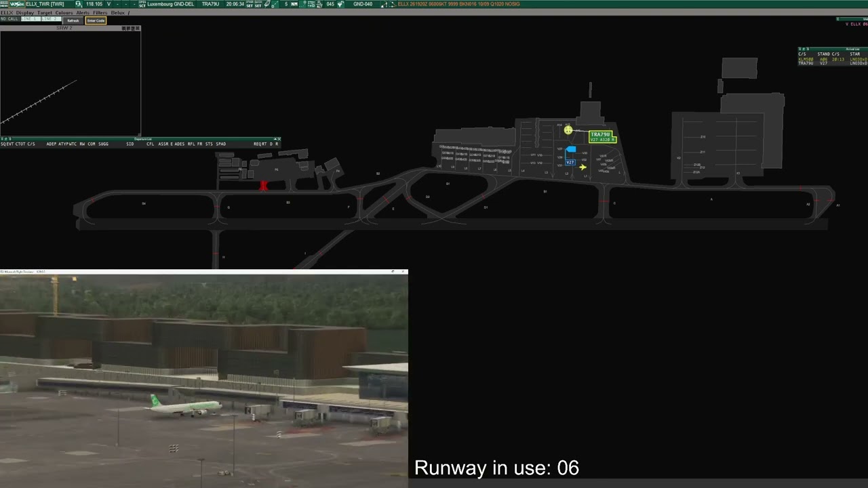Click the ELLX_TWR callsign field
Image resolution: width=868 pixels, height=488 pixels.
coord(45,4)
